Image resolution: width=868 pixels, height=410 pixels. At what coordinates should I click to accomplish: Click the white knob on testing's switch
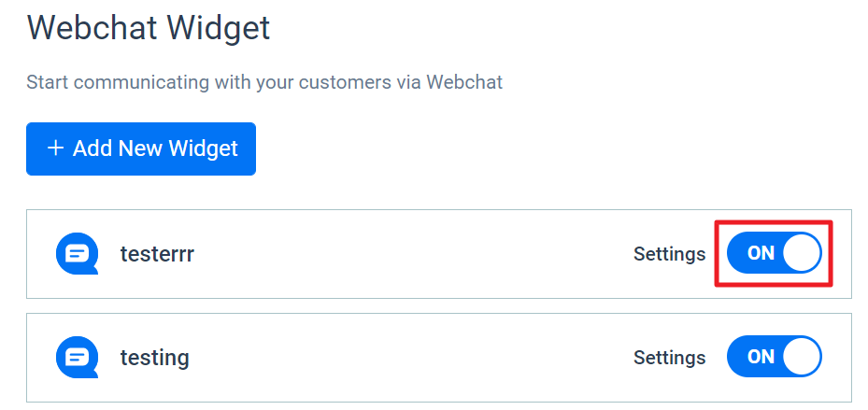(802, 357)
